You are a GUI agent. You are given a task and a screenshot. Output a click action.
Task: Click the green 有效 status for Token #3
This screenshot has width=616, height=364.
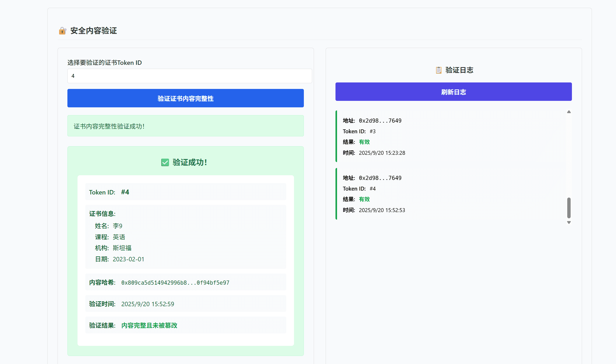pyautogui.click(x=364, y=142)
